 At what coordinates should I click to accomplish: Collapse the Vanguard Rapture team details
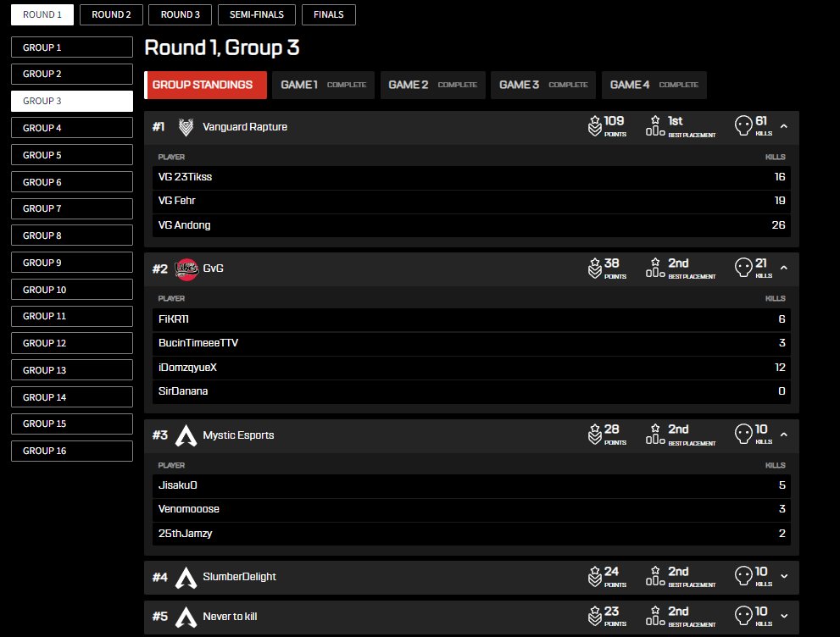[784, 127]
